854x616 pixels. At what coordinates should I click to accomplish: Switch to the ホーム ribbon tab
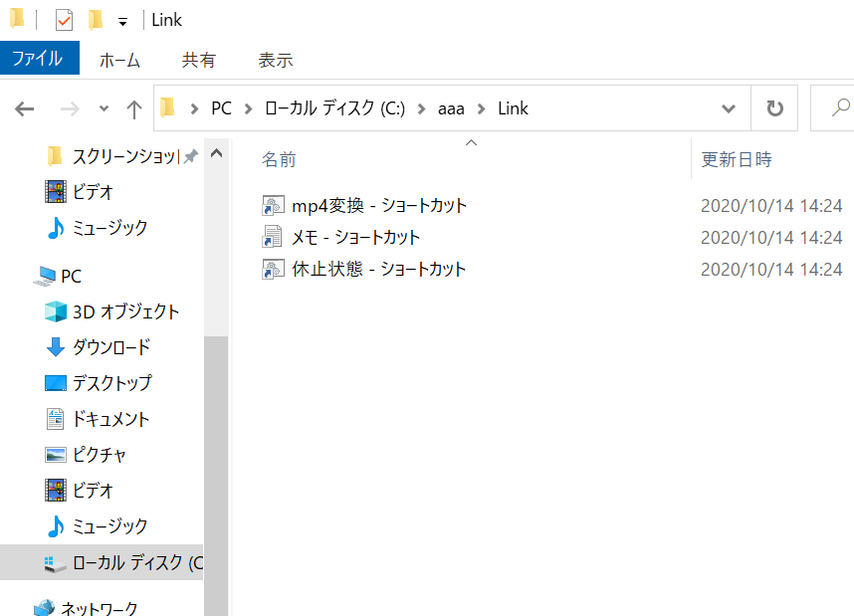tap(119, 60)
